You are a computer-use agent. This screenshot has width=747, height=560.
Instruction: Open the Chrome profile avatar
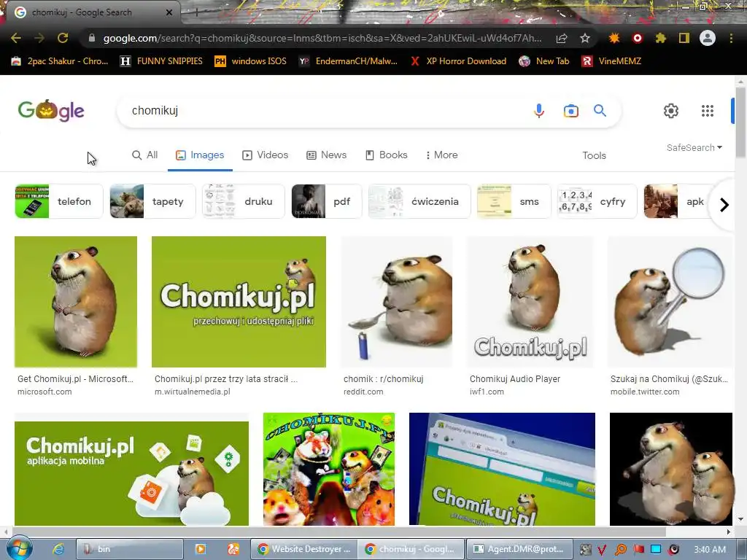pyautogui.click(x=708, y=38)
